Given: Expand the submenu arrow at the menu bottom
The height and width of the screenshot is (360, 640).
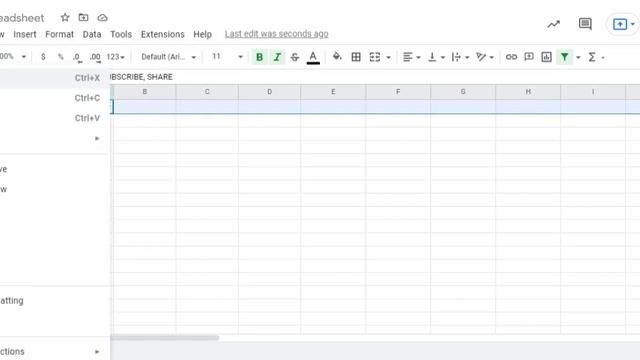Looking at the screenshot, I should point(97,351).
